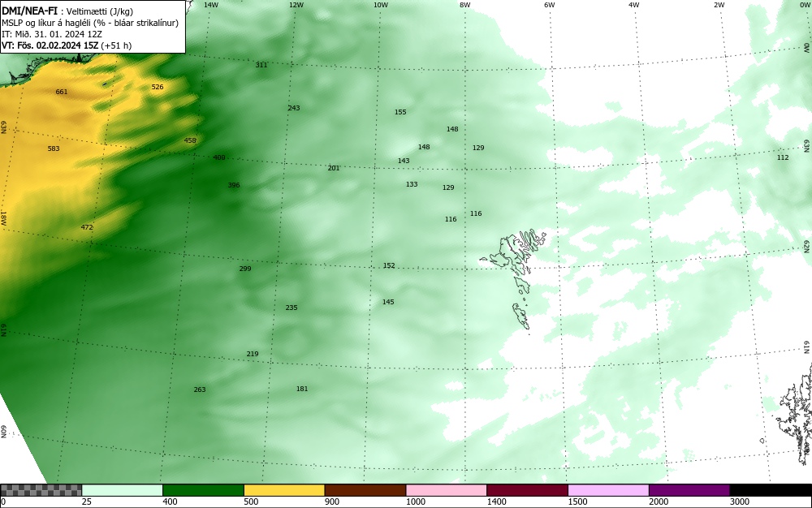The image size is (812, 508).
Task: Click the 6W longitude label
Action: coord(550,5)
